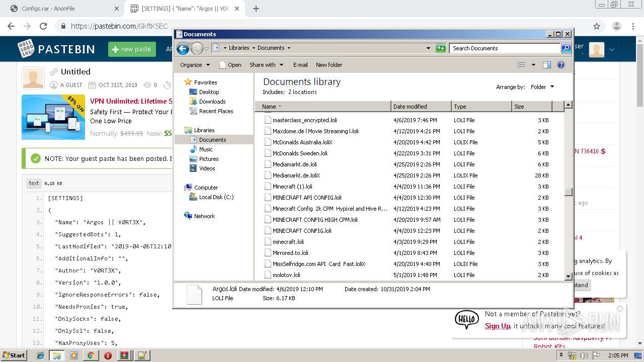The image size is (644, 362).
Task: Click the search magnifier in Documents window
Action: (x=566, y=48)
